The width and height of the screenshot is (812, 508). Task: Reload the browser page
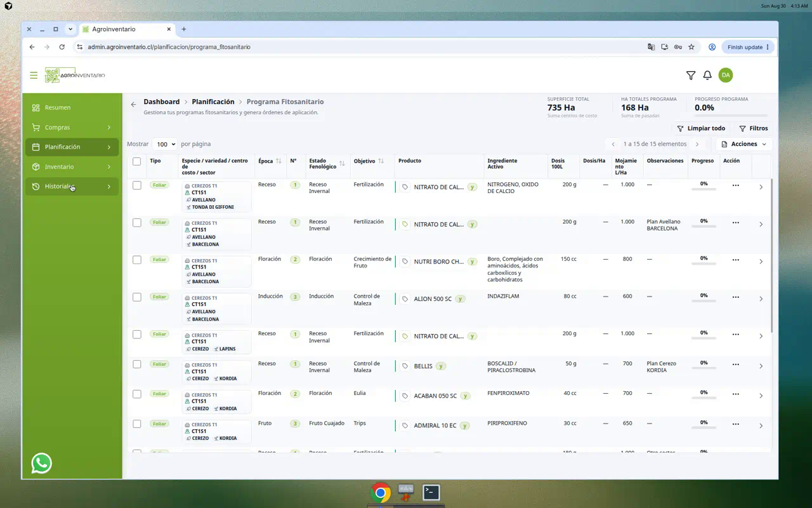pyautogui.click(x=62, y=47)
